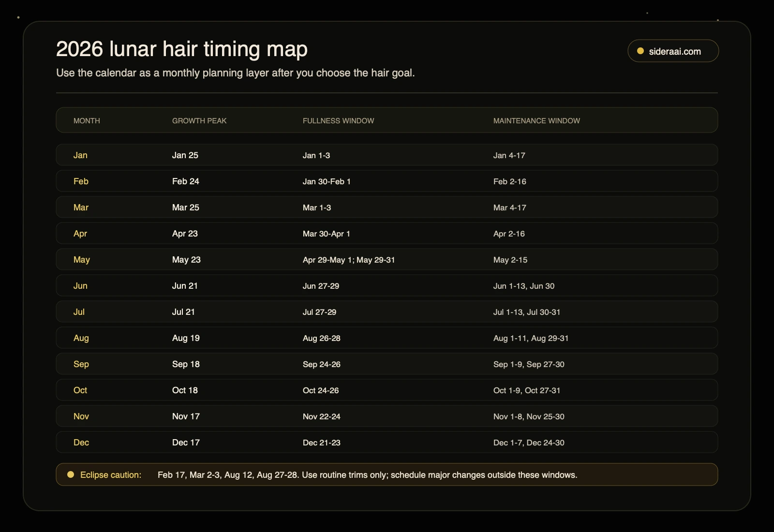Click the eclipse dates 'Feb 17, Mar 2-3' text
Image resolution: width=774 pixels, height=532 pixels.
pos(189,475)
